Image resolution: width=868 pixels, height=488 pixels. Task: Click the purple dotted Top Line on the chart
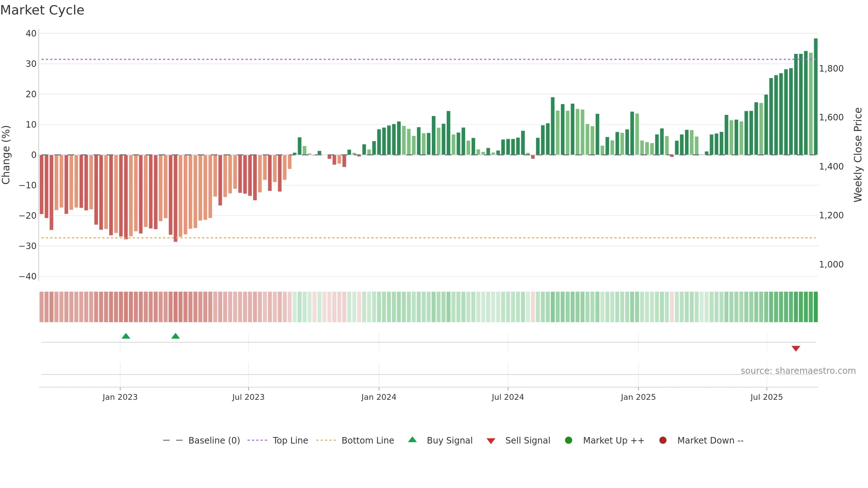[x=429, y=59]
